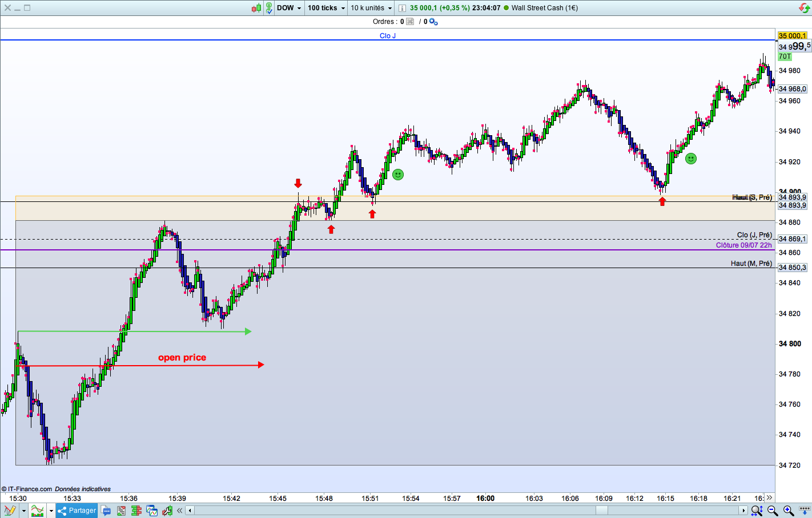Open the candlestick chart style icon
812x518 pixels.
click(256, 8)
